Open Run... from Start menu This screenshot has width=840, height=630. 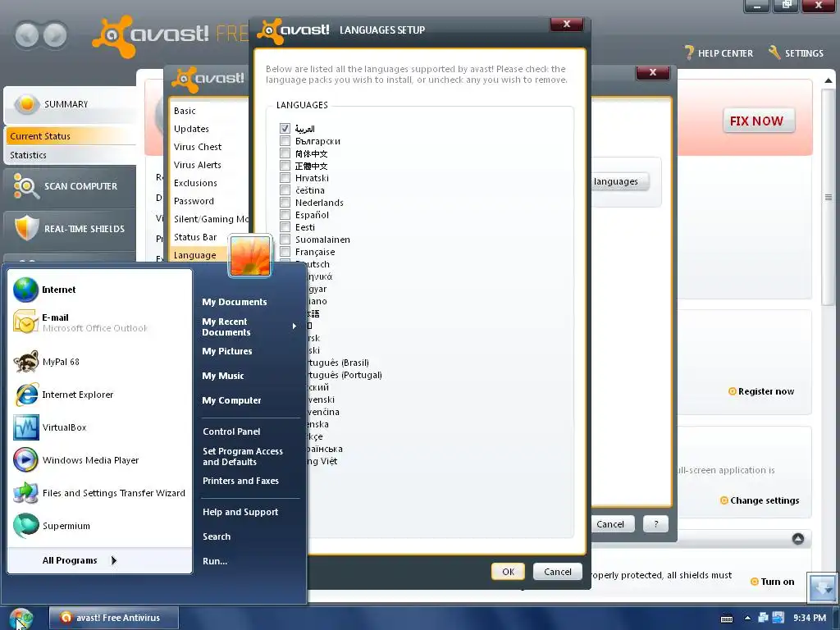click(x=215, y=561)
